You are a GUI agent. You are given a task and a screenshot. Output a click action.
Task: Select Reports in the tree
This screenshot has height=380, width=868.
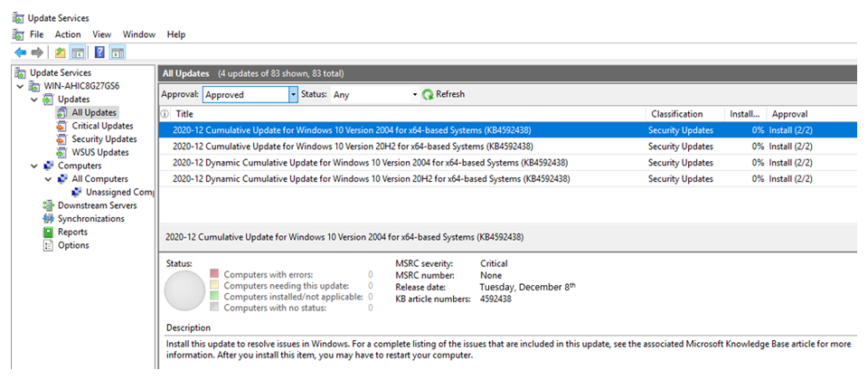(x=72, y=233)
